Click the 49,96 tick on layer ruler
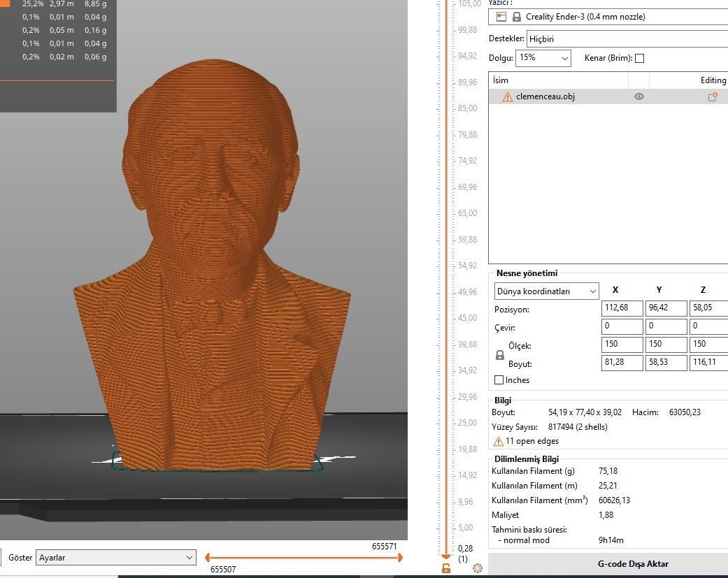Screen dimensions: 728x578 (467, 291)
